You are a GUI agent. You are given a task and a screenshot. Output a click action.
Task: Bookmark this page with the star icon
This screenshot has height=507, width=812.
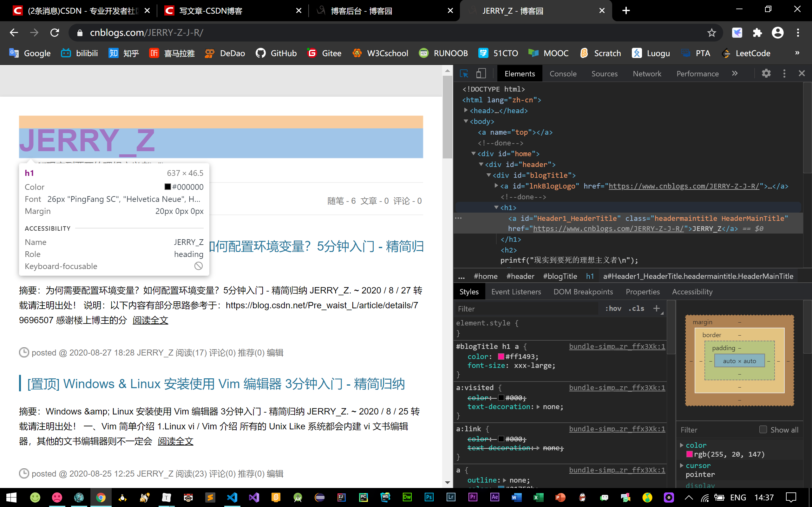click(711, 33)
